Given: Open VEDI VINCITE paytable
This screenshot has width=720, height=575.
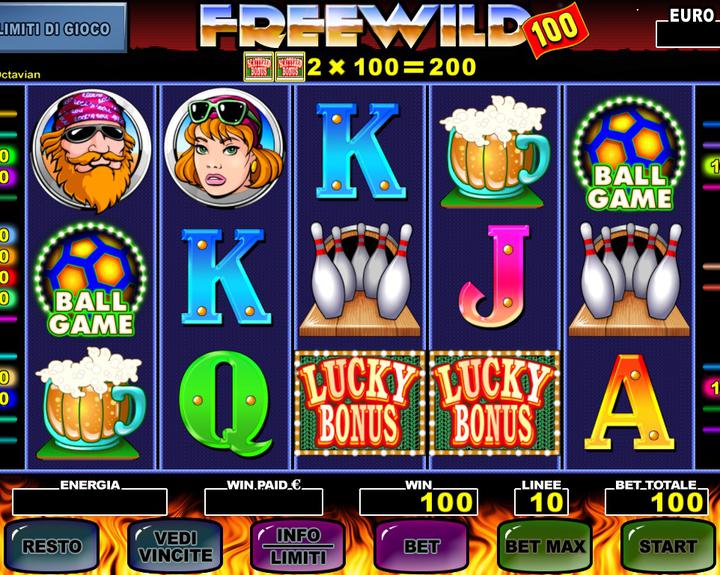Looking at the screenshot, I should (175, 546).
